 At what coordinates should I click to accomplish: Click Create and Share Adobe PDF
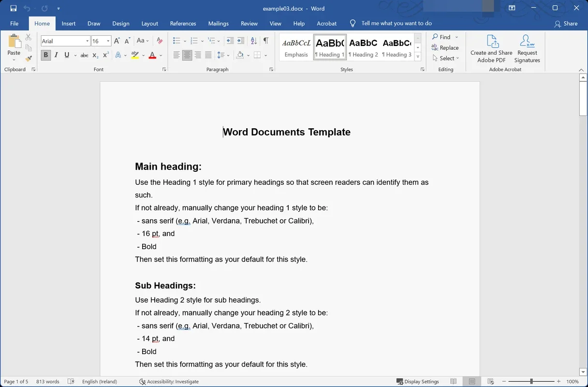coord(491,48)
